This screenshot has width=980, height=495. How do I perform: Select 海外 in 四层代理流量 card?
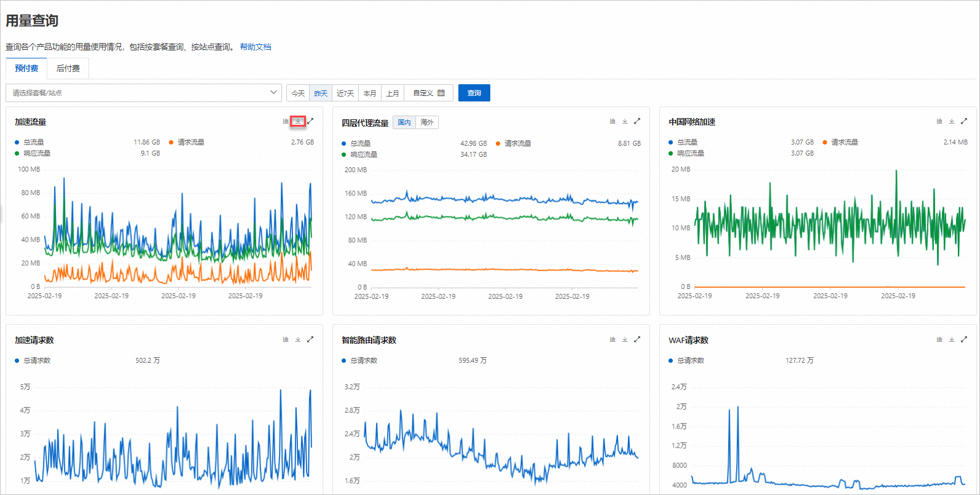427,122
